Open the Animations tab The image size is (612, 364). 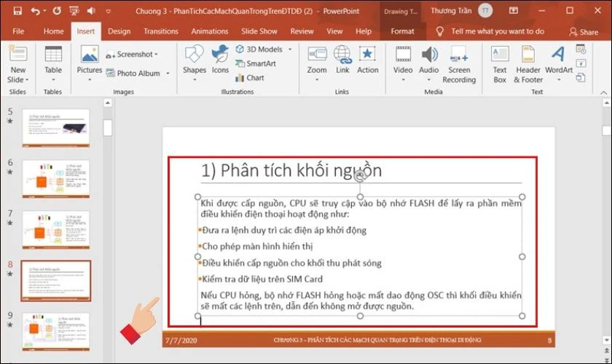[210, 31]
